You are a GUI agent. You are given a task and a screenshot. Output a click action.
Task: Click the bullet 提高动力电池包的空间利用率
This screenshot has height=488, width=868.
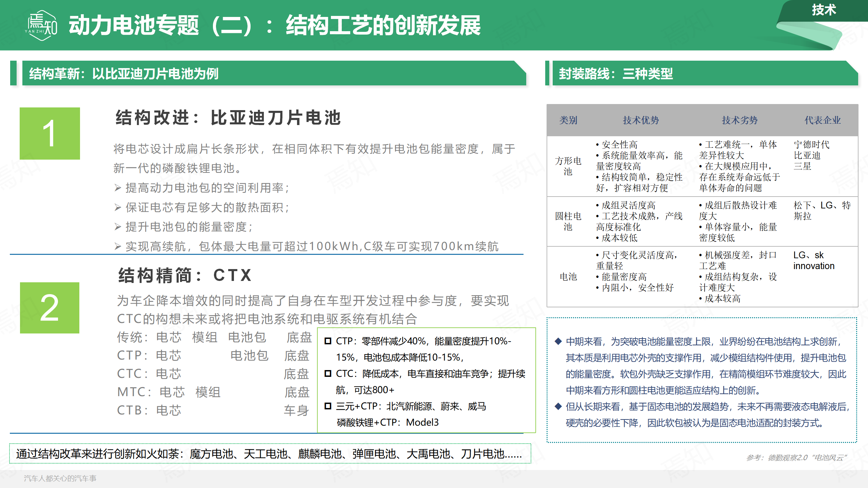click(x=208, y=188)
